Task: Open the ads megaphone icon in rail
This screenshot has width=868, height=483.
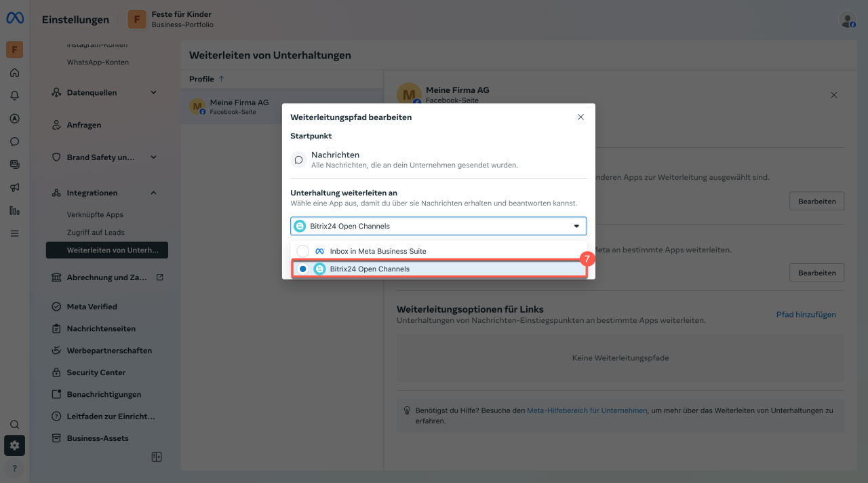Action: (x=14, y=187)
